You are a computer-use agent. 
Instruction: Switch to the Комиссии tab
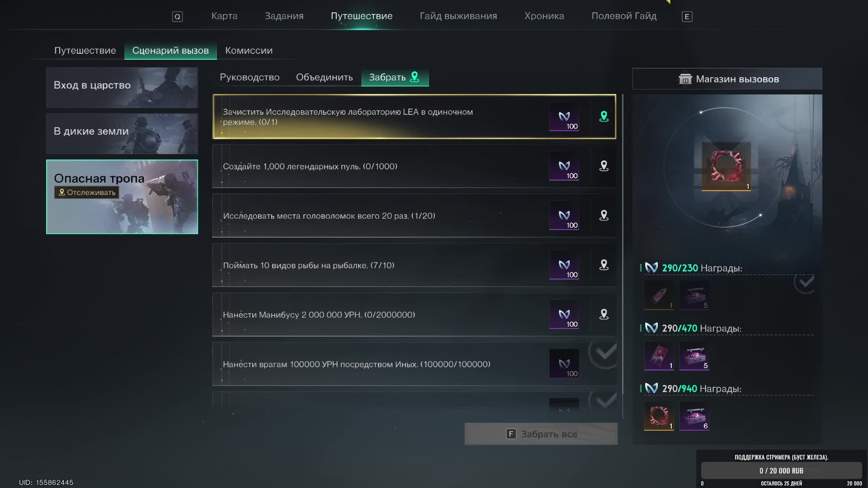coord(249,51)
